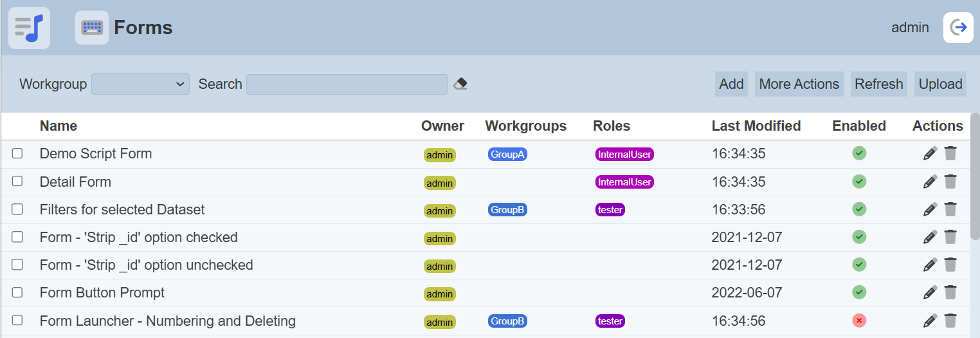This screenshot has height=338, width=980.
Task: Toggle enabled status of Form Launcher row
Action: click(859, 321)
